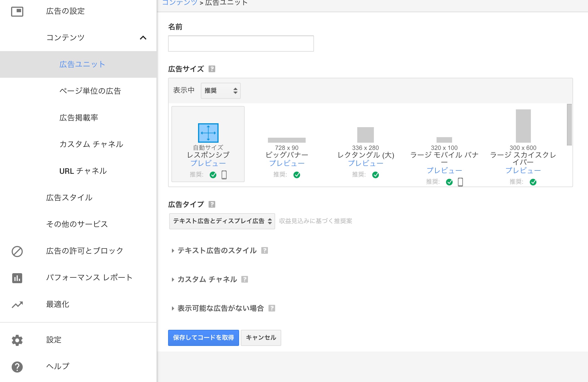This screenshot has height=382, width=588.
Task: Click the キャンセル button
Action: coord(261,338)
